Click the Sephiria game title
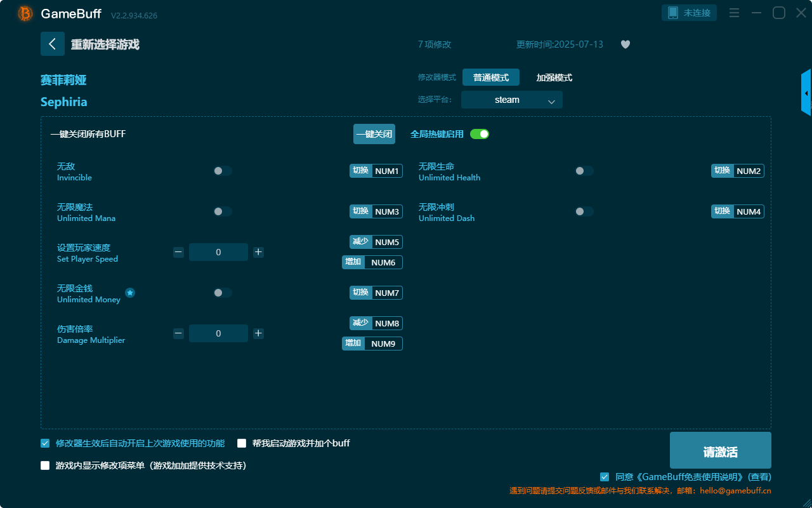The height and width of the screenshot is (508, 812). (64, 102)
